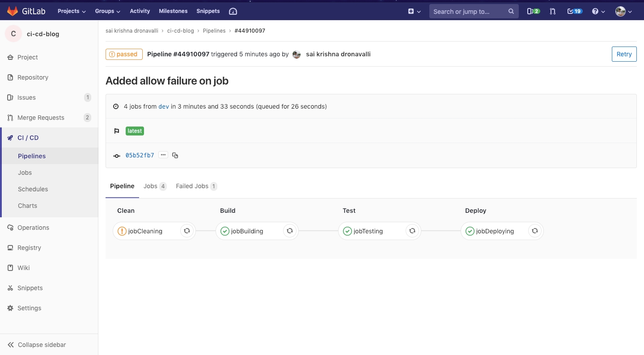
Task: Click the admin area gauge icon
Action: pos(233,11)
